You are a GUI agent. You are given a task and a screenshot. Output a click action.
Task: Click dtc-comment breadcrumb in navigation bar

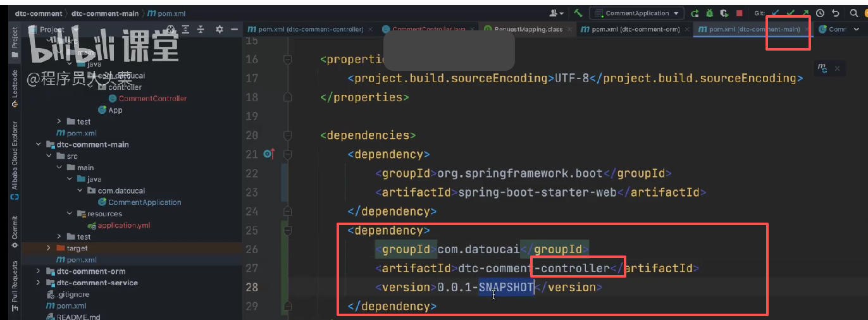point(39,13)
